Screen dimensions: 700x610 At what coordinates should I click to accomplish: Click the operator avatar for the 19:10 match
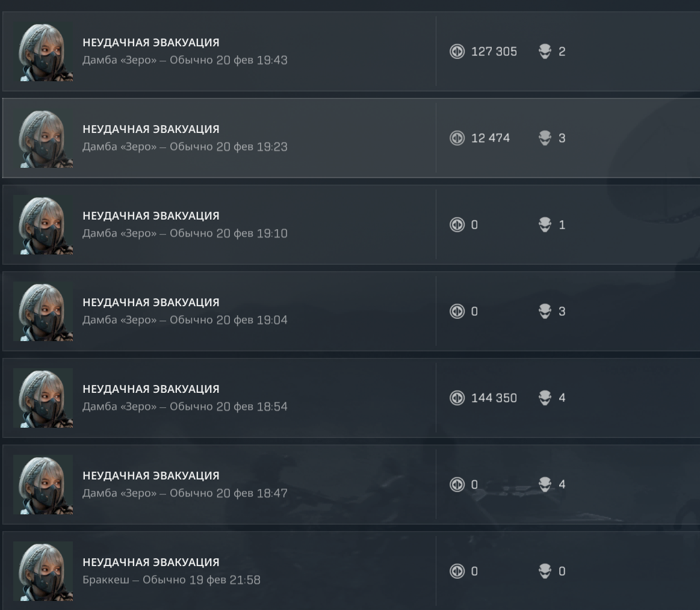click(43, 225)
